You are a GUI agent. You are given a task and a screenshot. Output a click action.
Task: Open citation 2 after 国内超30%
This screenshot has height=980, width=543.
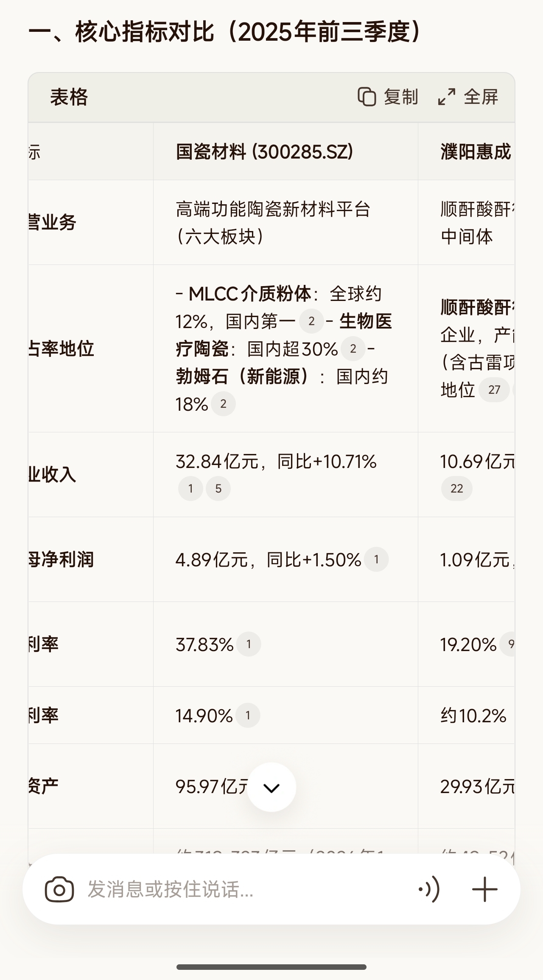(x=353, y=349)
